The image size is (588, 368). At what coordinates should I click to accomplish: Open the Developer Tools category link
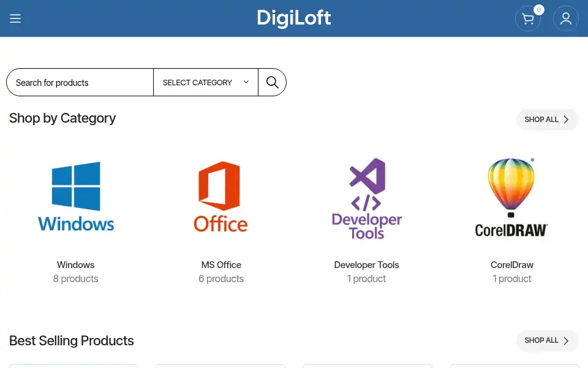[366, 265]
